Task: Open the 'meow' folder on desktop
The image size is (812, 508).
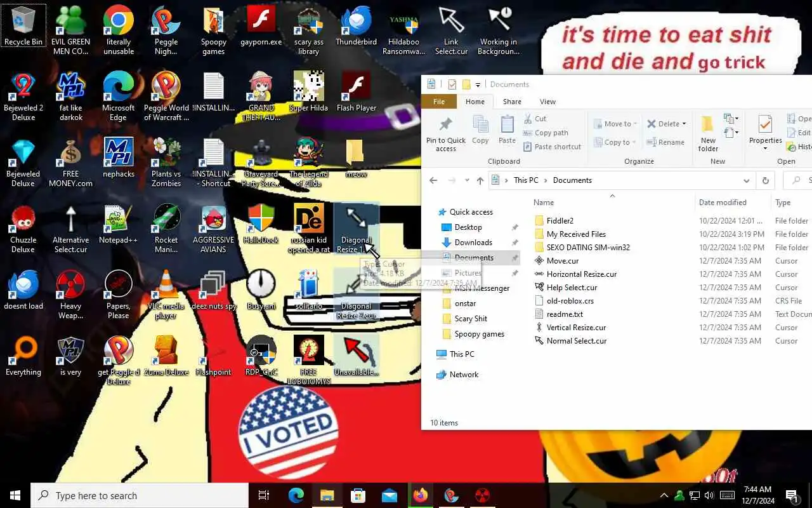Action: [x=356, y=159]
